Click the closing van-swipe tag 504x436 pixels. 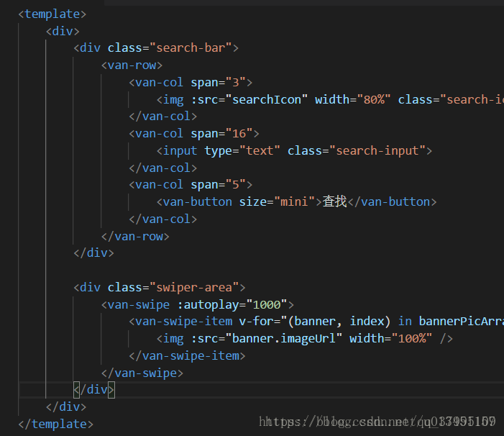point(142,373)
